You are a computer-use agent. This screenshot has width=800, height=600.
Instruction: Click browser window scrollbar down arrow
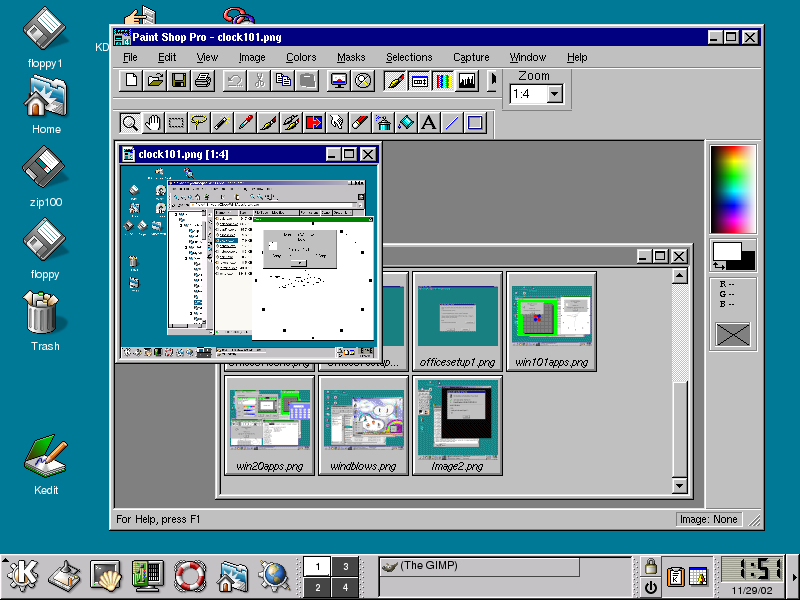coord(679,485)
